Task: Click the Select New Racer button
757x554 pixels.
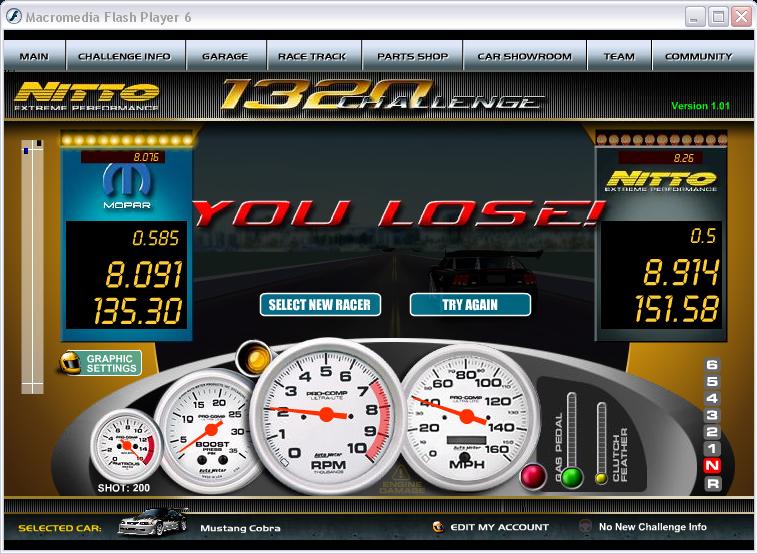Action: click(x=320, y=304)
